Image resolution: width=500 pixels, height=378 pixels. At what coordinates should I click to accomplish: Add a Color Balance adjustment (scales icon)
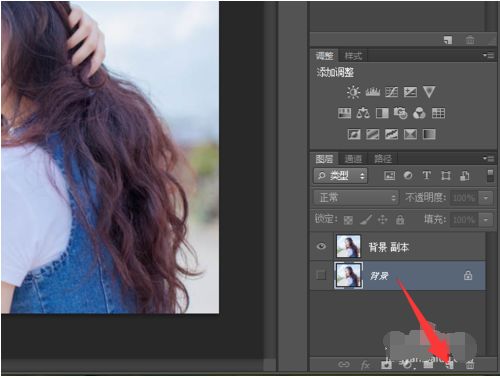(x=363, y=113)
